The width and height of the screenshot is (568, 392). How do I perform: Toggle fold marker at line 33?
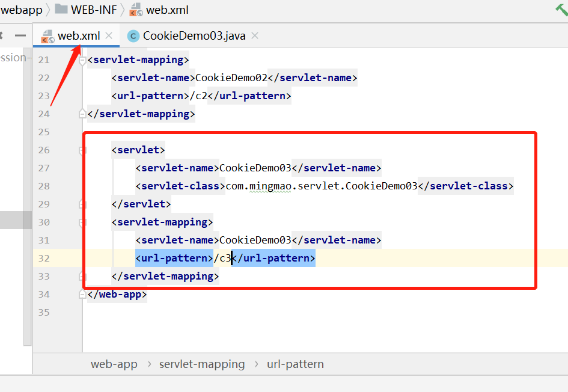click(82, 277)
